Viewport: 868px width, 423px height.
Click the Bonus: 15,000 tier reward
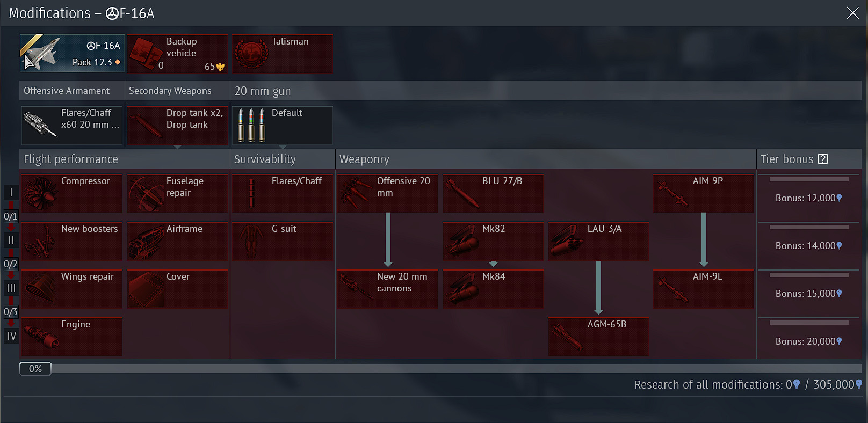point(808,294)
